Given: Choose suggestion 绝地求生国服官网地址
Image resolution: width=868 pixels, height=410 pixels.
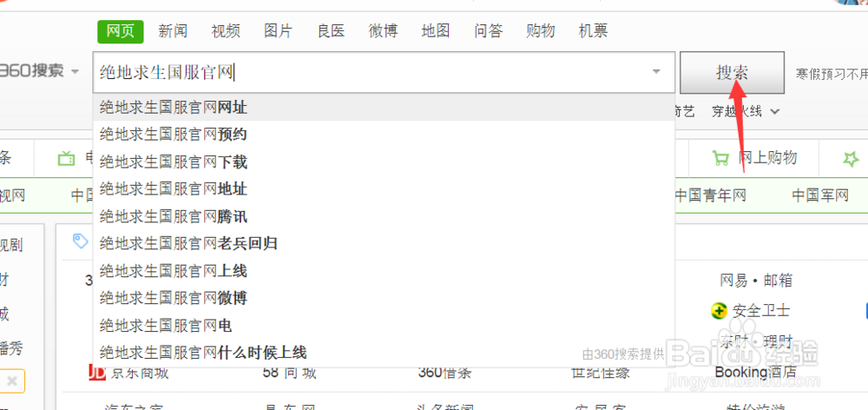Looking at the screenshot, I should pyautogui.click(x=384, y=189).
